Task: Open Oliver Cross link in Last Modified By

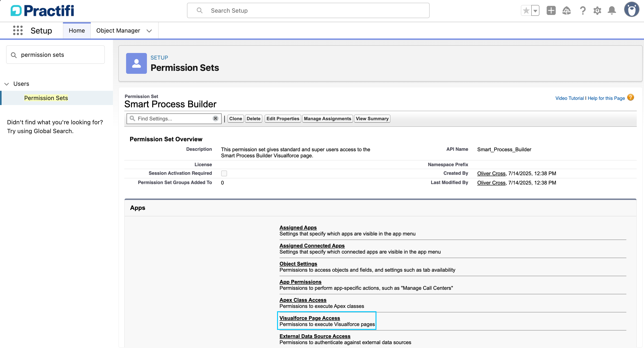Action: coord(491,183)
